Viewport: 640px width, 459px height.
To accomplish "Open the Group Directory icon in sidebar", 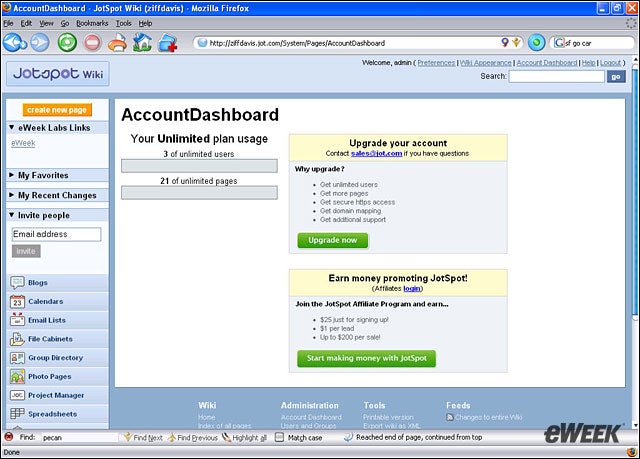I will (x=17, y=357).
